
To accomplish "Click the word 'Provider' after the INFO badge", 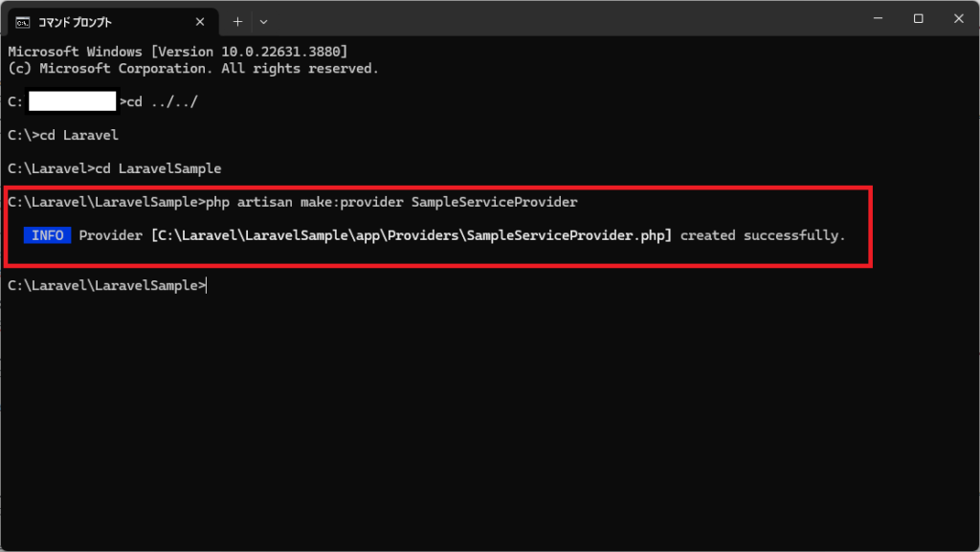I will click(x=111, y=235).
